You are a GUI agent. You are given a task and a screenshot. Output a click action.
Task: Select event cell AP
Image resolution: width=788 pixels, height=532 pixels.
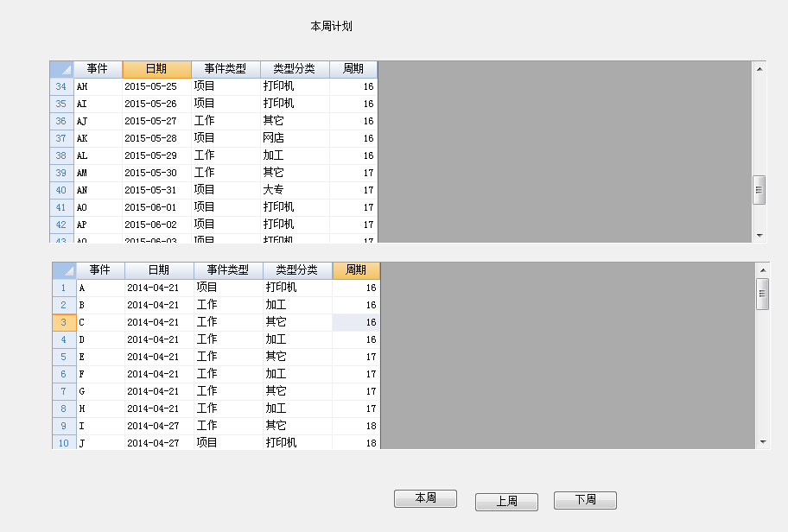click(x=98, y=225)
